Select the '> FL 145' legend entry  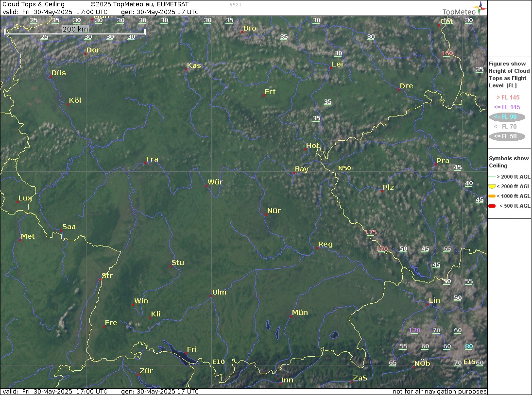coord(508,98)
